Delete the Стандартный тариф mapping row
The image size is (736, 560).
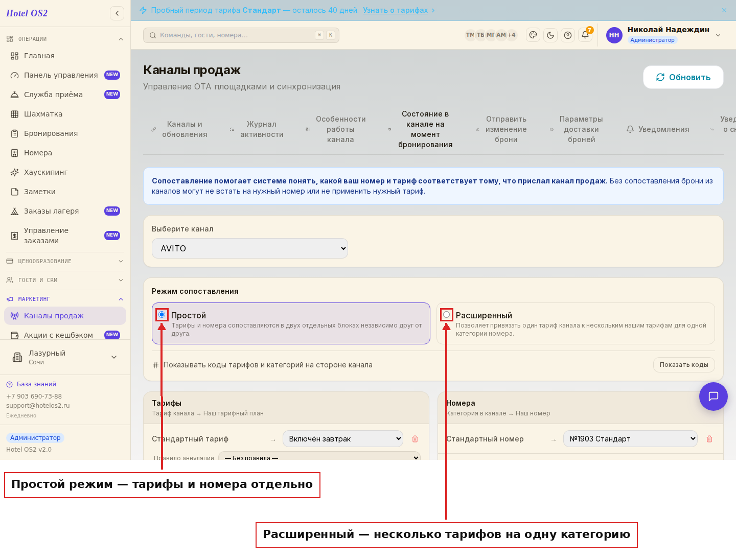415,439
